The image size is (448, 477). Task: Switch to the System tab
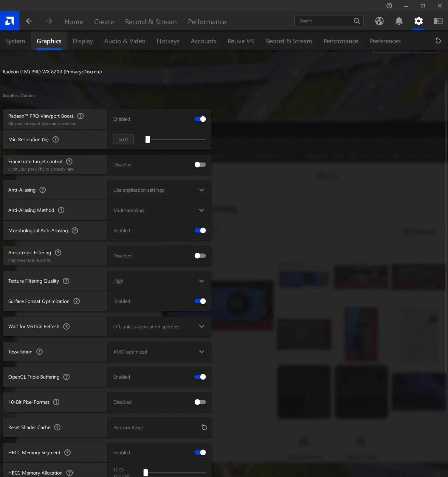15,41
